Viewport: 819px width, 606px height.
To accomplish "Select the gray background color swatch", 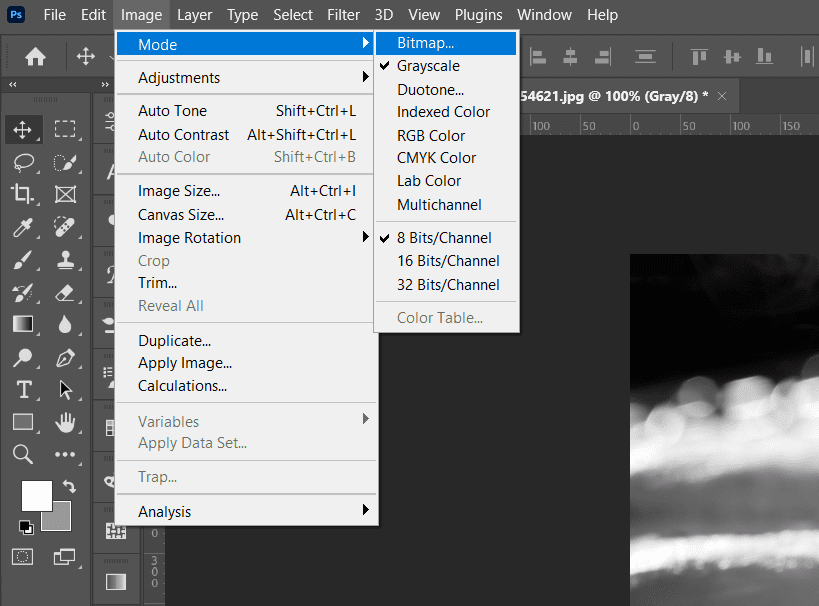I will click(62, 520).
